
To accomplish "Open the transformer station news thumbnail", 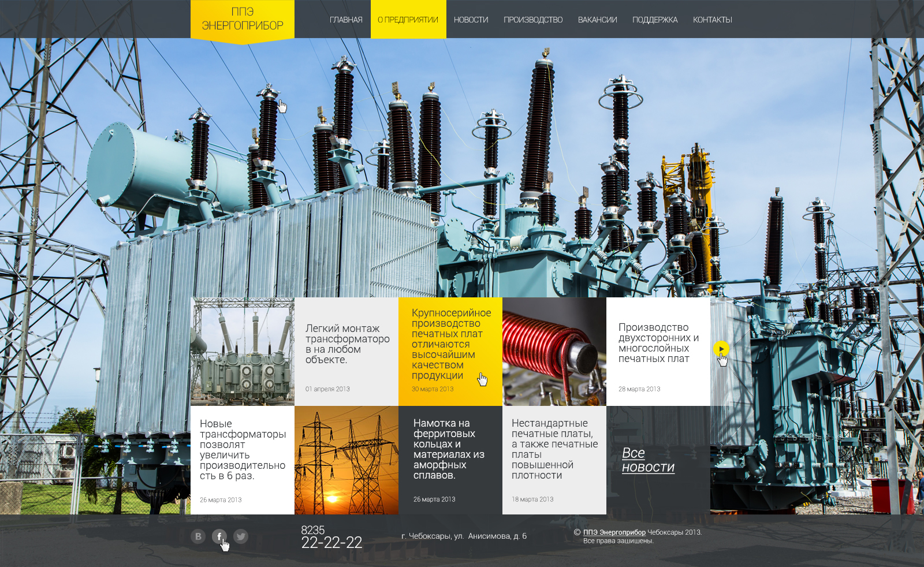I will [243, 352].
